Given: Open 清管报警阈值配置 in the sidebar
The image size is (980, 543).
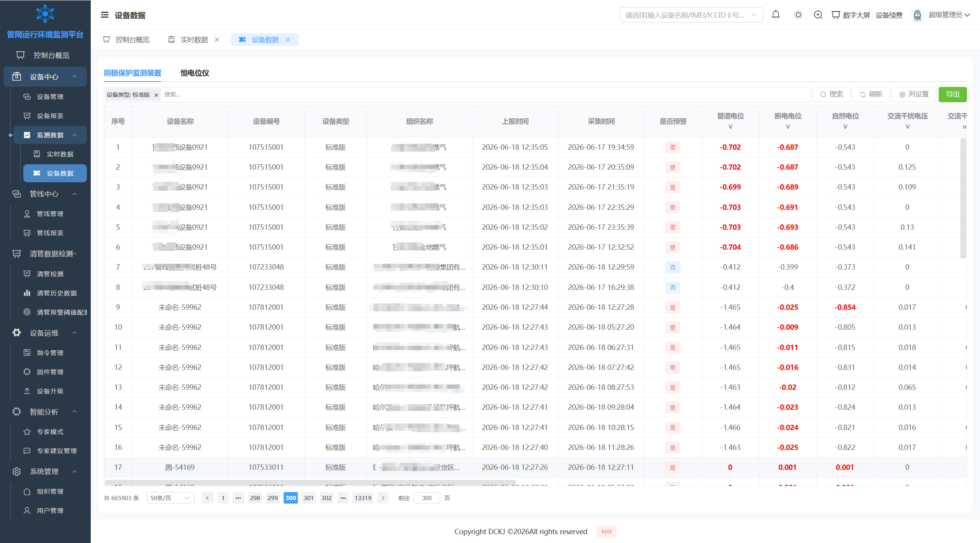Looking at the screenshot, I should [62, 312].
